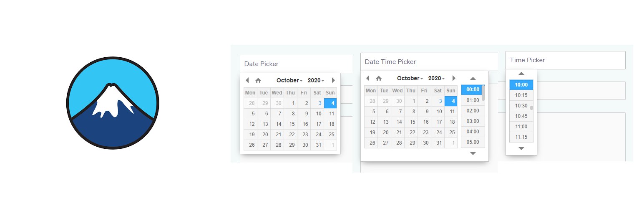644x209 pixels.
Task: Open 2020 year dropdown in Date Picker
Action: click(316, 80)
